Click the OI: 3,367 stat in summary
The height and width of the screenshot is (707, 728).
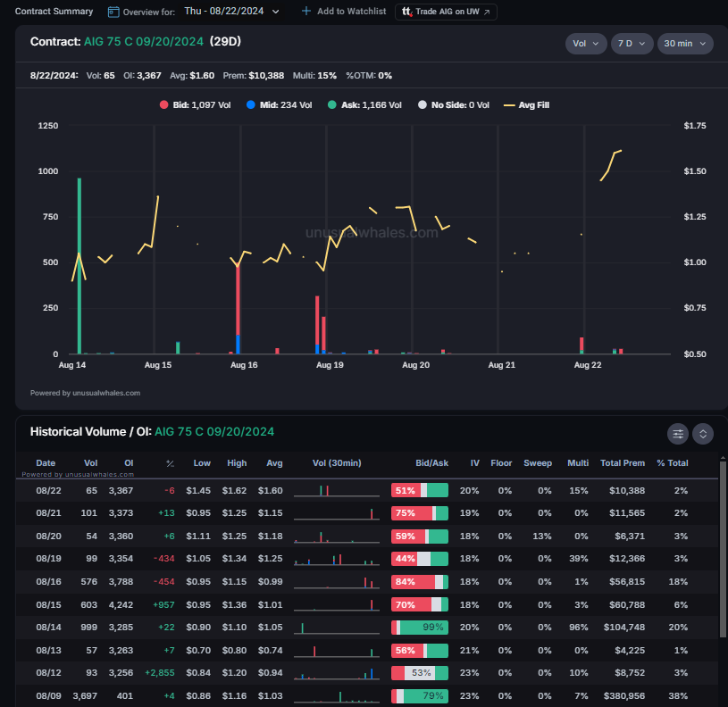142,76
